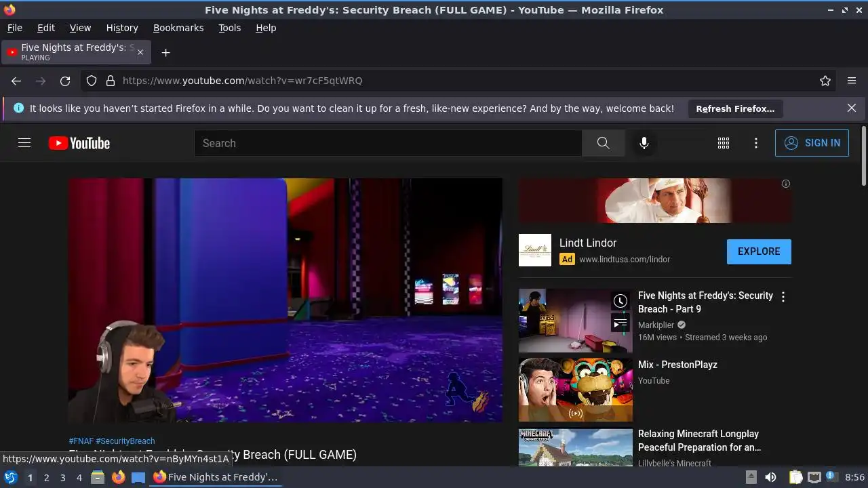Submit search with magnifier button
The height and width of the screenshot is (488, 868).
(x=603, y=143)
